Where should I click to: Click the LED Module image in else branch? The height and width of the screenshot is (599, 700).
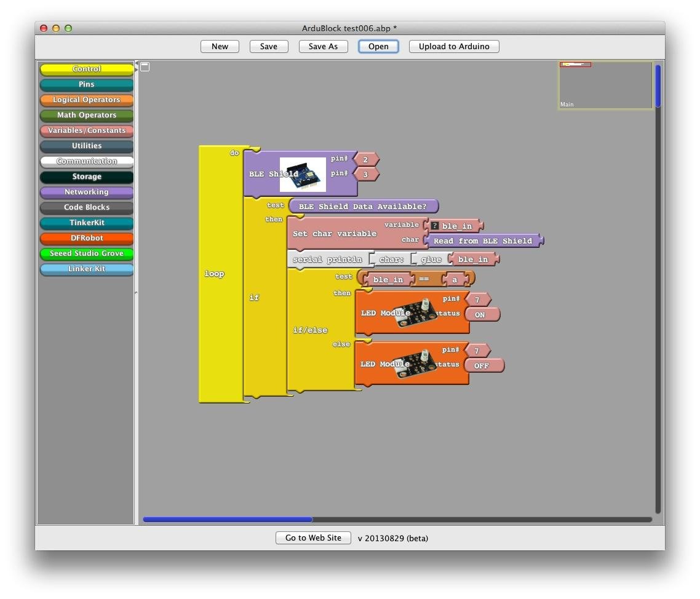click(416, 364)
